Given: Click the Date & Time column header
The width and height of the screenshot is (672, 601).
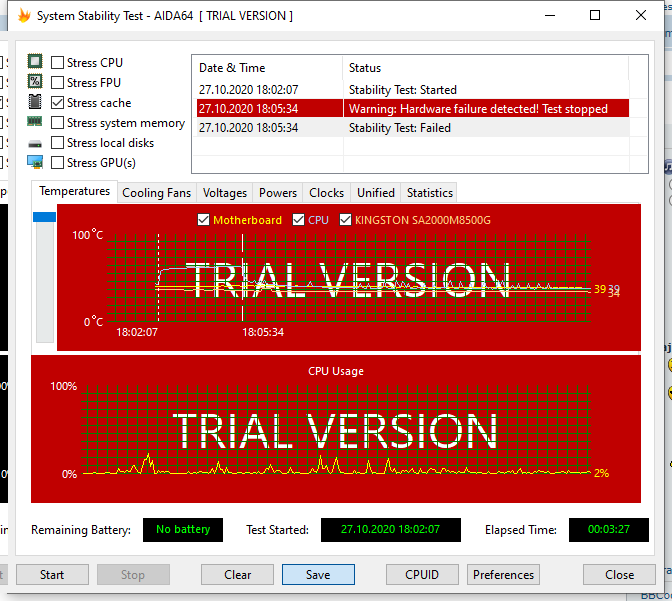Looking at the screenshot, I should point(268,68).
